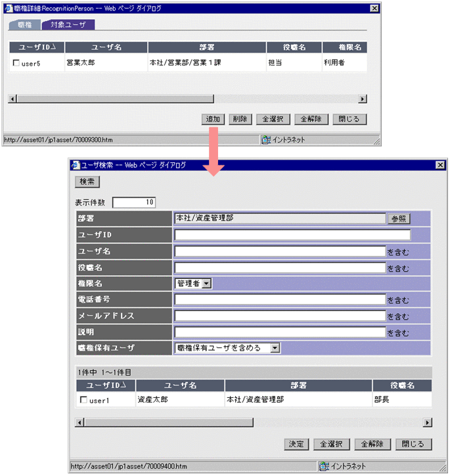
Task: Click 全解除 in the top dialog
Action: pyautogui.click(x=311, y=119)
